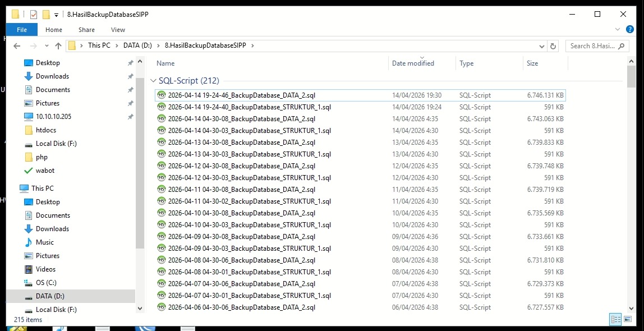
Task: Open the Music folder in navigation pane
Action: 44,242
